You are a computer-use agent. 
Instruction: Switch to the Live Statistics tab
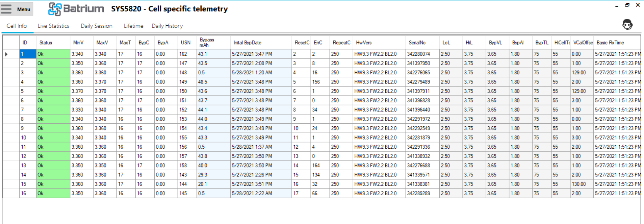53,26
